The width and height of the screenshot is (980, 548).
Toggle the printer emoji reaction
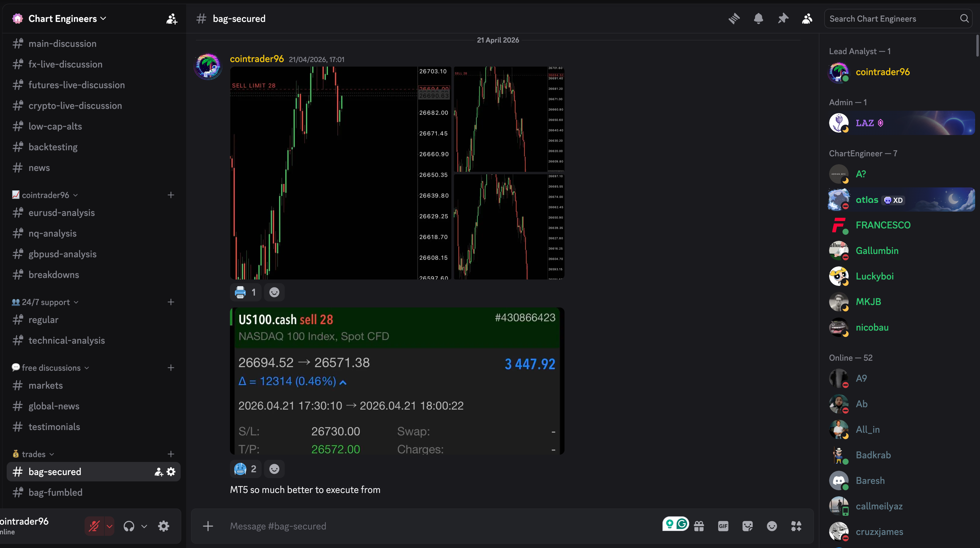point(245,292)
